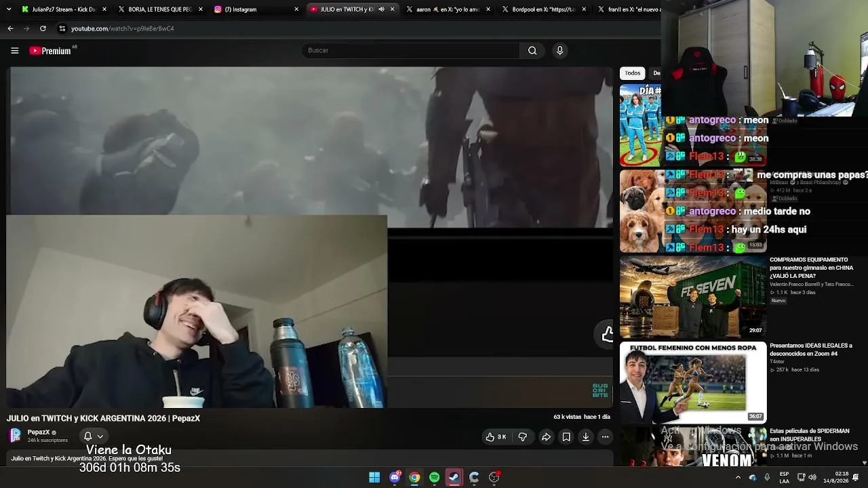
Task: Open the network tray icon
Action: click(x=802, y=477)
